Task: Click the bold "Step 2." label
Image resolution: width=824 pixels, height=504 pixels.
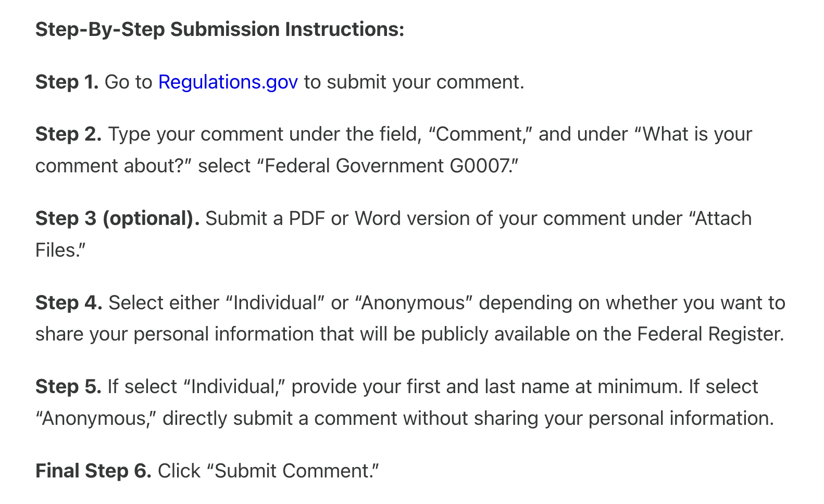Action: click(69, 134)
